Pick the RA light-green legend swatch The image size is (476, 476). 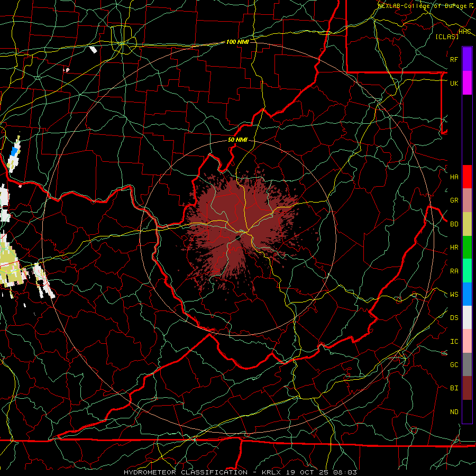click(x=467, y=271)
